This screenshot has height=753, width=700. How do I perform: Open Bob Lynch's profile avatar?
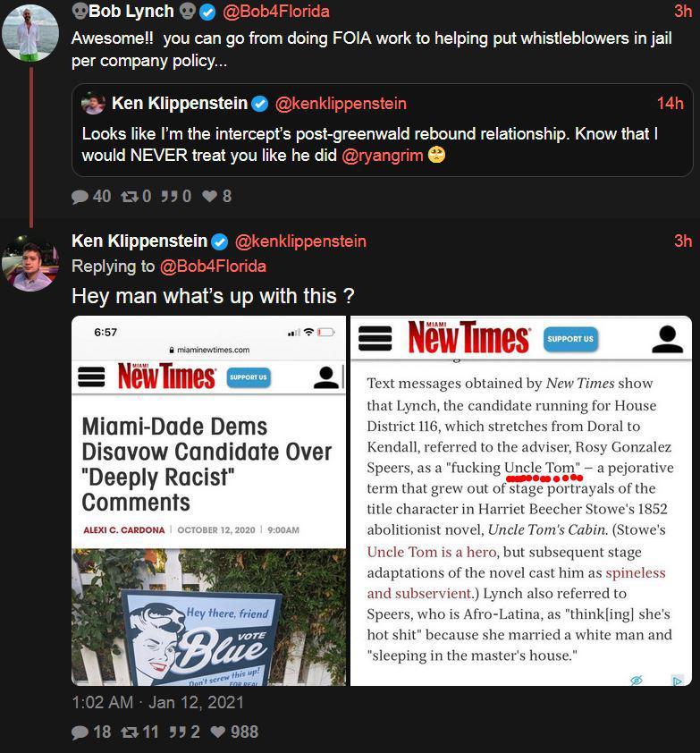point(30,32)
